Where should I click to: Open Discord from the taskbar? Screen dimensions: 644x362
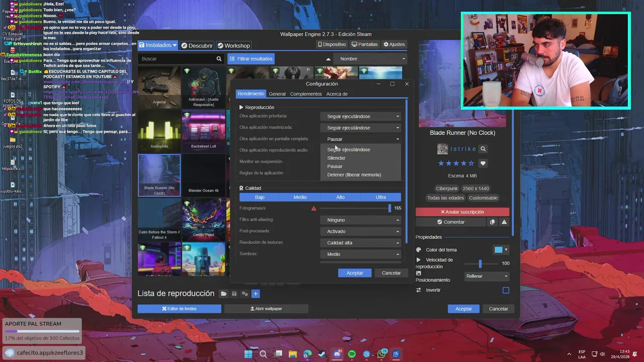point(337,354)
